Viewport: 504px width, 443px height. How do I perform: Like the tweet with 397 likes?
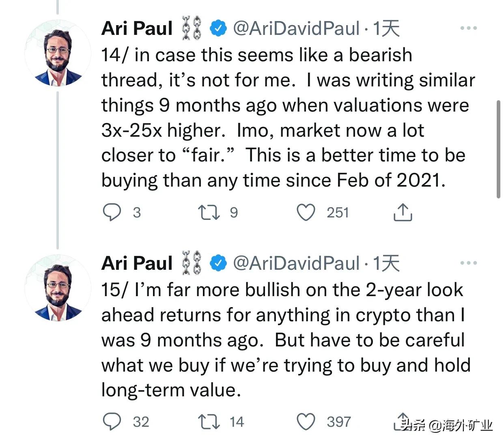(306, 422)
